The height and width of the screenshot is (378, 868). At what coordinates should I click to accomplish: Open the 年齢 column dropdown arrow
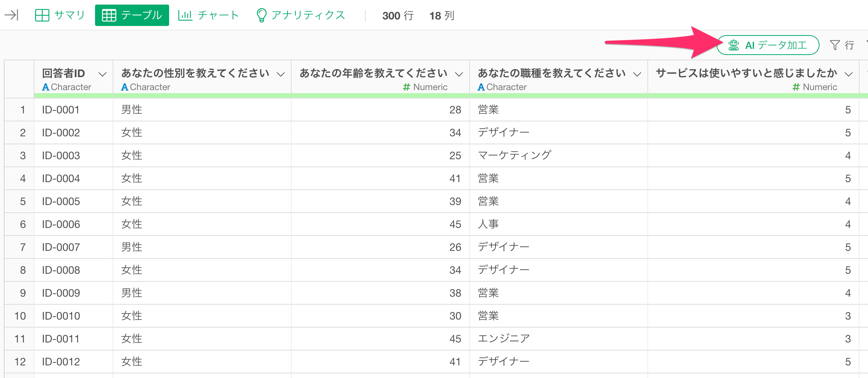tap(459, 74)
